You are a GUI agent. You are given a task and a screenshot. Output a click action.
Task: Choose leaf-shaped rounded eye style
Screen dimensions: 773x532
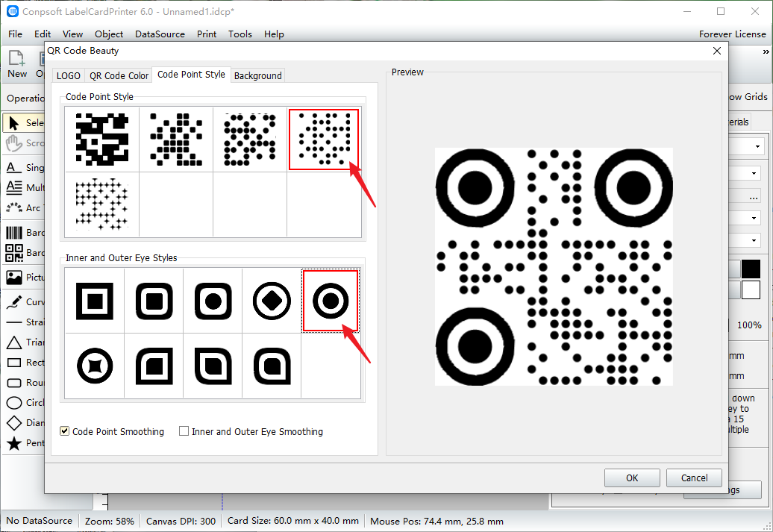272,366
